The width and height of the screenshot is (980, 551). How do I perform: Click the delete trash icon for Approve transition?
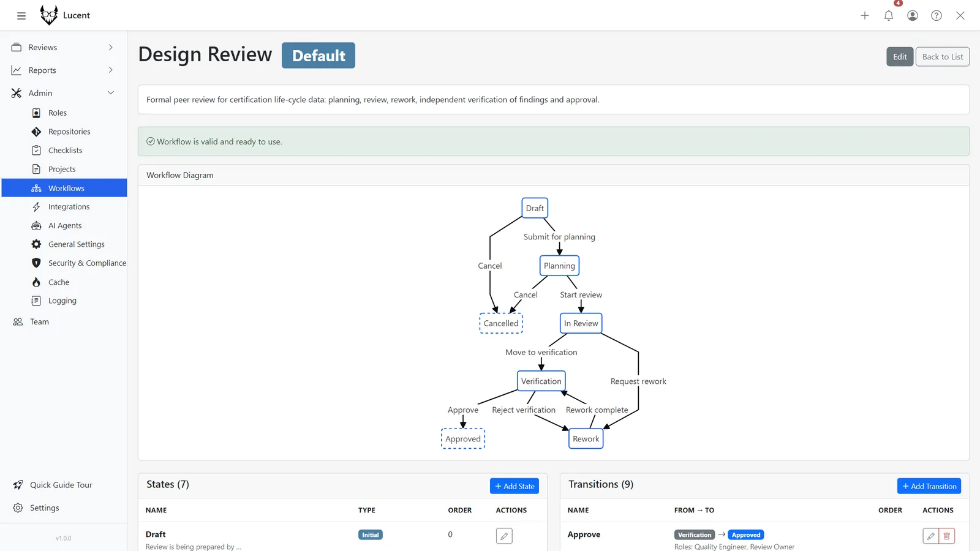(947, 536)
